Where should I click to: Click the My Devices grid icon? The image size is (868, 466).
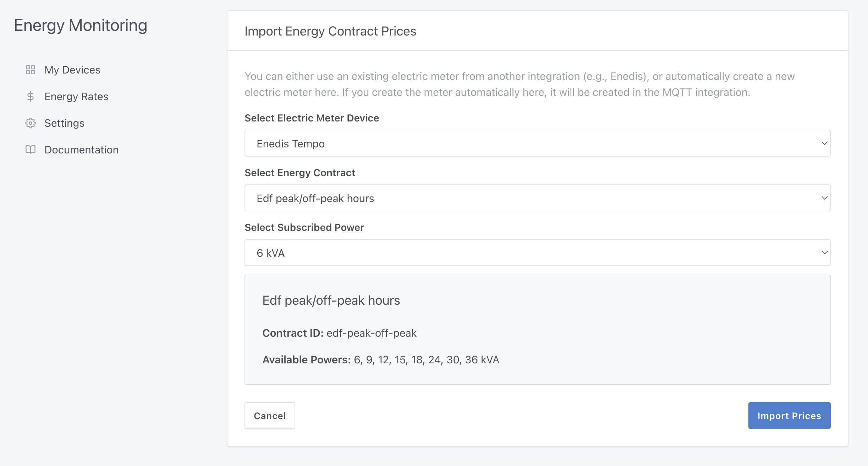[30, 70]
